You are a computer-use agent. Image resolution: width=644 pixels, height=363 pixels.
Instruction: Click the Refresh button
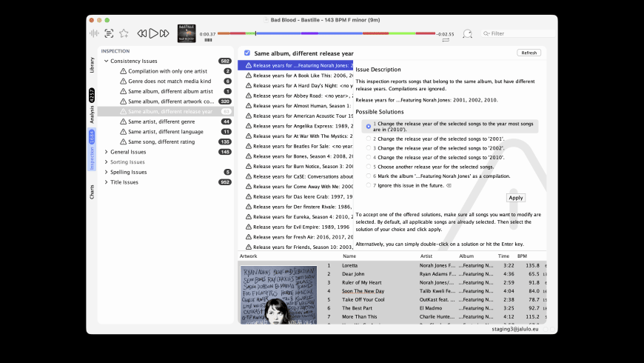tap(529, 53)
